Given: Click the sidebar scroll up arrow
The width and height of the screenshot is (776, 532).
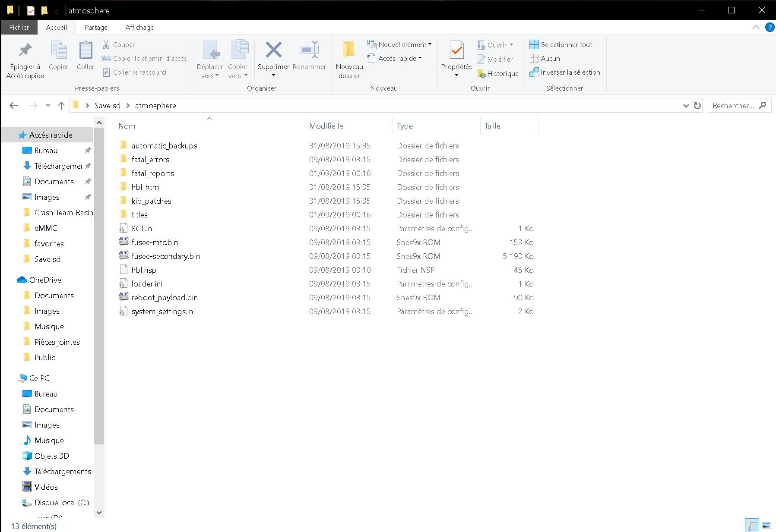Looking at the screenshot, I should [x=99, y=123].
